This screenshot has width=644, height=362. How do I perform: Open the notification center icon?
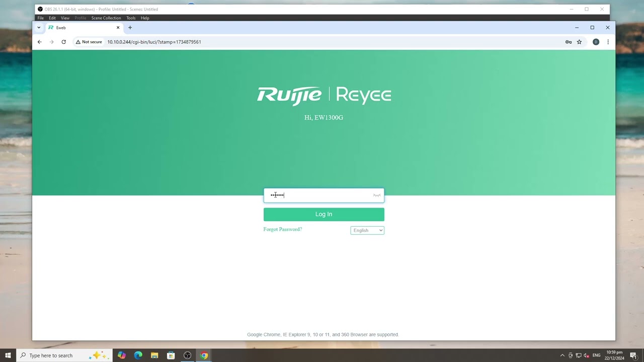pos(633,355)
